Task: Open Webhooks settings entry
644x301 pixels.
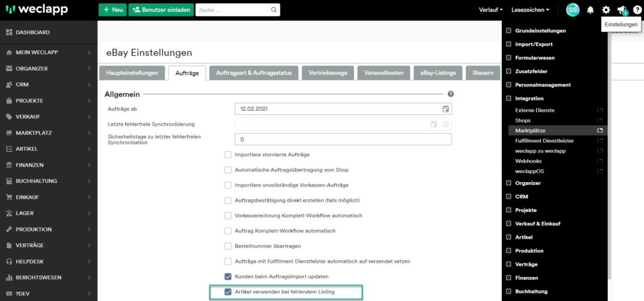Action: point(528,161)
